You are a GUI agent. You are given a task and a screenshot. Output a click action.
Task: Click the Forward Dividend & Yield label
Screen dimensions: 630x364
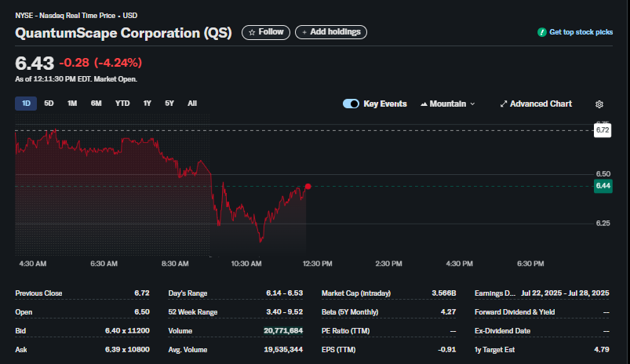point(515,311)
